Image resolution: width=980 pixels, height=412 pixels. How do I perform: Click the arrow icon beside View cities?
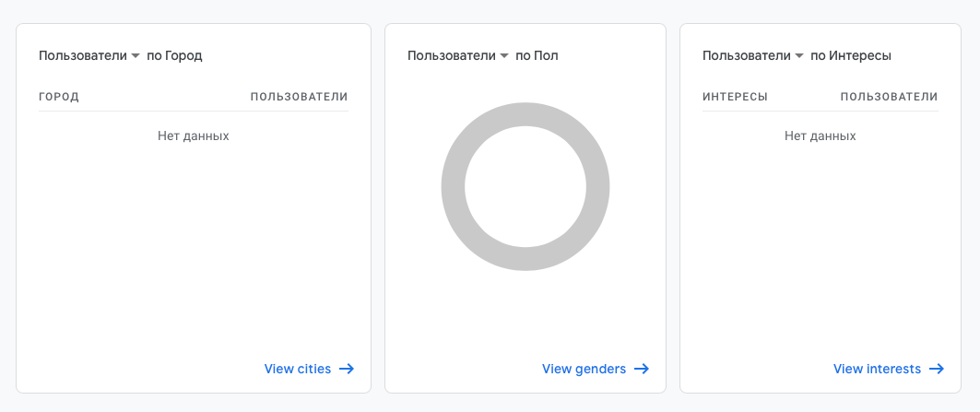[347, 369]
